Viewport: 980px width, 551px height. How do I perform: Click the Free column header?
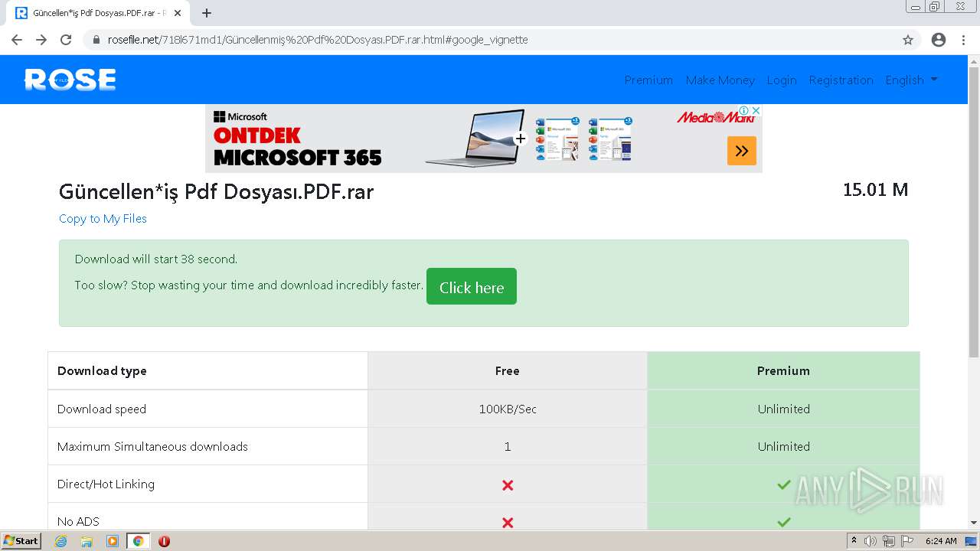507,371
